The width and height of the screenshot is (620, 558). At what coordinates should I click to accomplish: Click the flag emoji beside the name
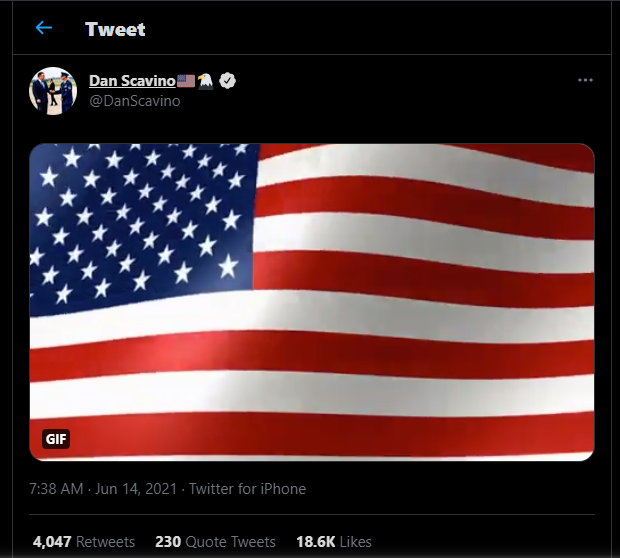pos(186,81)
